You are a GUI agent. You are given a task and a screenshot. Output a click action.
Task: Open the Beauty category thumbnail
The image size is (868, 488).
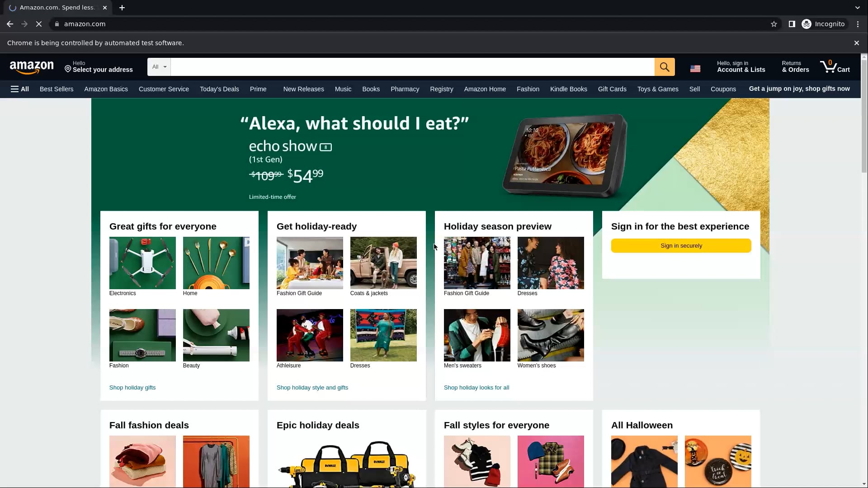pos(216,335)
